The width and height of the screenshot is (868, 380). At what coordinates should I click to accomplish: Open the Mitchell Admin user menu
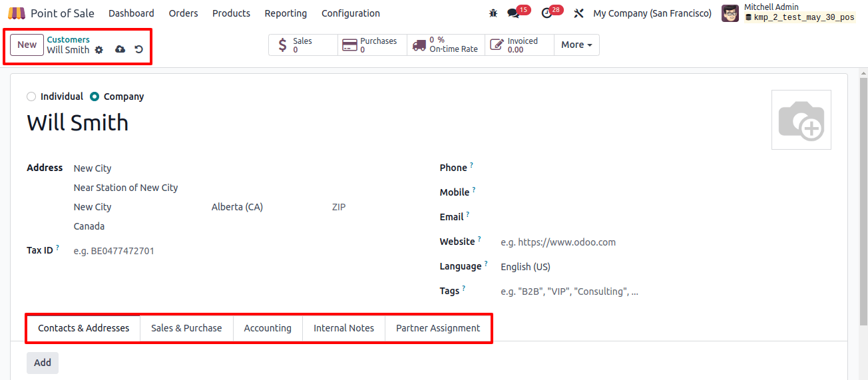(x=789, y=13)
